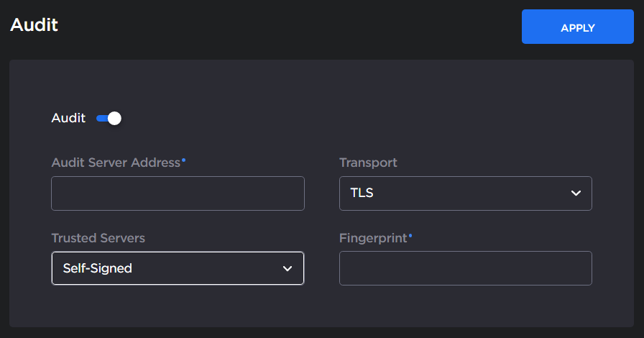The width and height of the screenshot is (644, 338).
Task: Click the Fingerprint field label
Action: pos(373,237)
